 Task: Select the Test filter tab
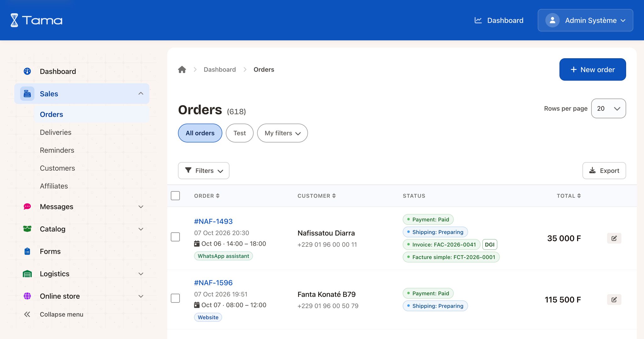pos(240,133)
